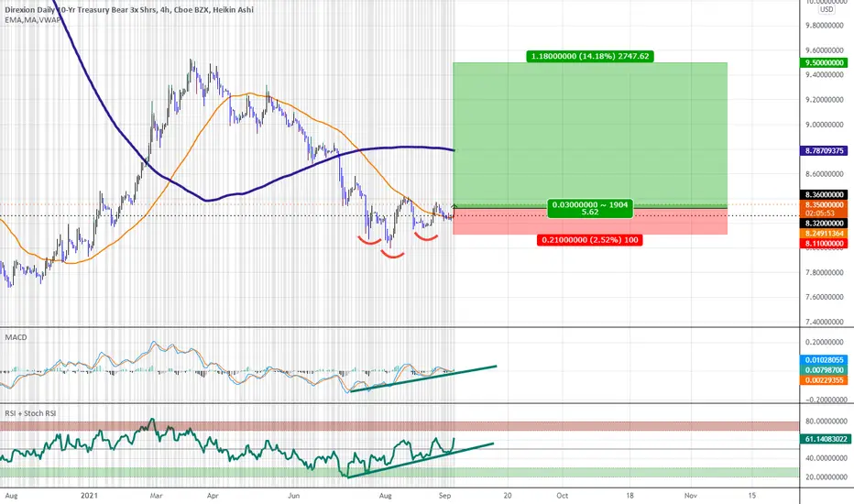Screen dimensions: 854x504
Task: Click the 'Mar' date on time axis
Action: tap(157, 495)
